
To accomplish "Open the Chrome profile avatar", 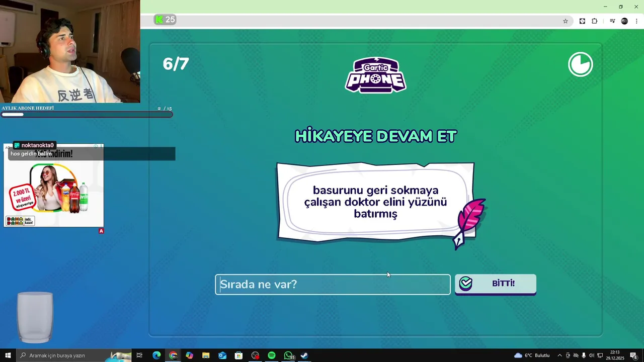I will click(x=624, y=21).
